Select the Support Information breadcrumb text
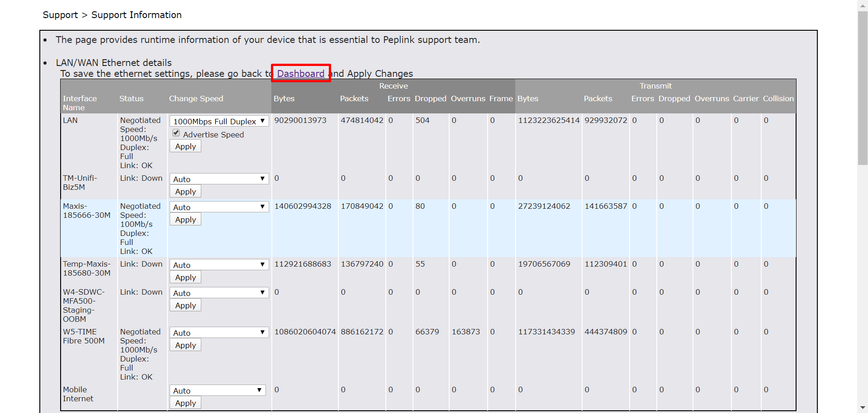Screen dimensions: 868x413 point(136,15)
